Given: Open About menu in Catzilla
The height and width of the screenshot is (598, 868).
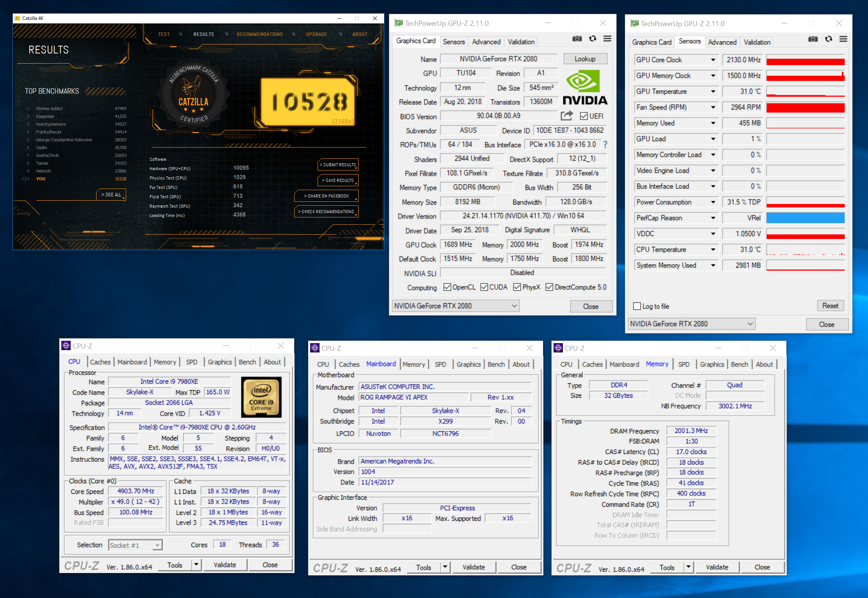Looking at the screenshot, I should point(360,34).
